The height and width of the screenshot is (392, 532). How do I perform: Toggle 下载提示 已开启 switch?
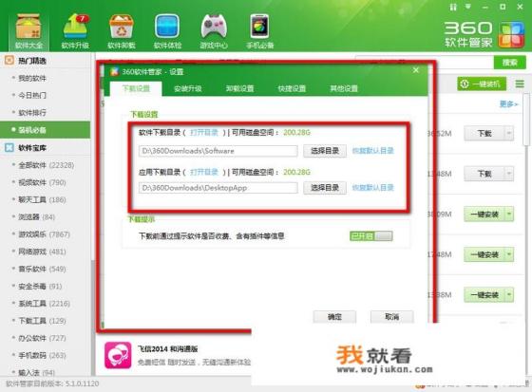pyautogui.click(x=371, y=236)
